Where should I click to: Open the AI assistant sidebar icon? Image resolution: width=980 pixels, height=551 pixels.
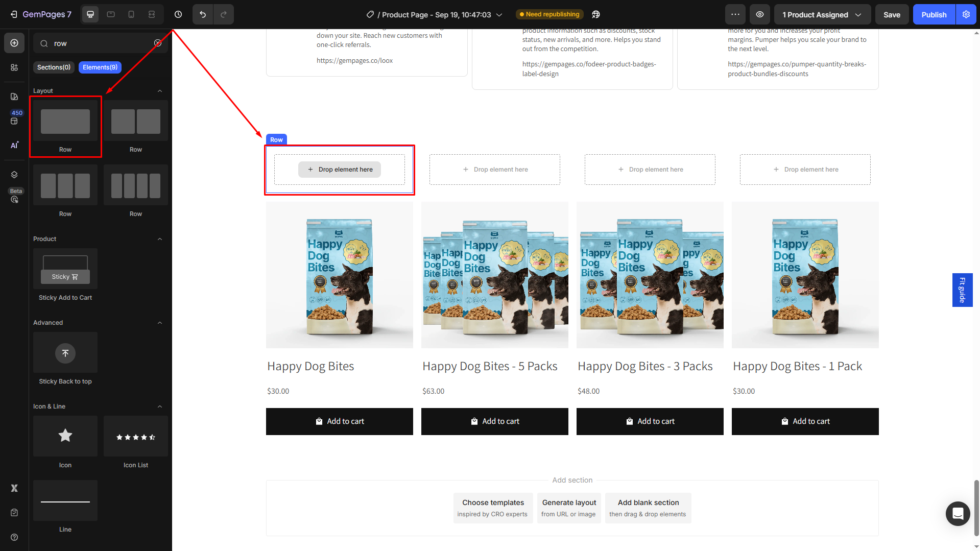(x=14, y=145)
